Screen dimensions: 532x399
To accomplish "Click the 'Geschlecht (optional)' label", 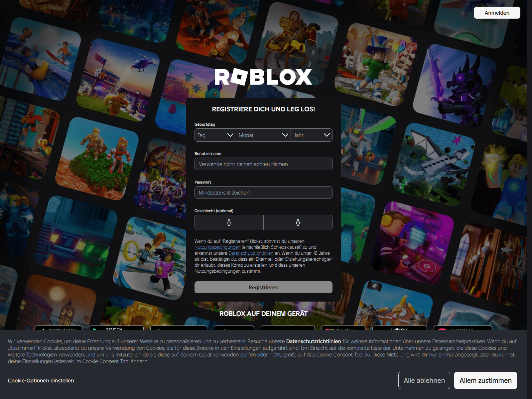I will [214, 211].
